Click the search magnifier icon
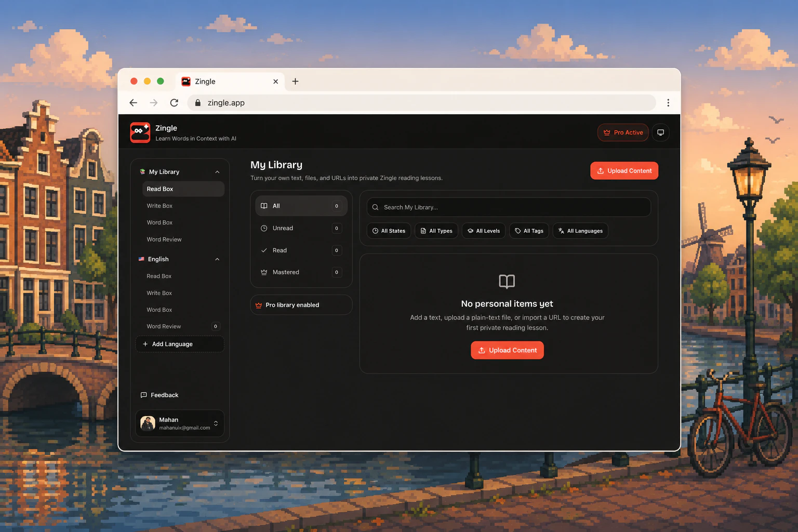The width and height of the screenshot is (798, 532). click(375, 207)
